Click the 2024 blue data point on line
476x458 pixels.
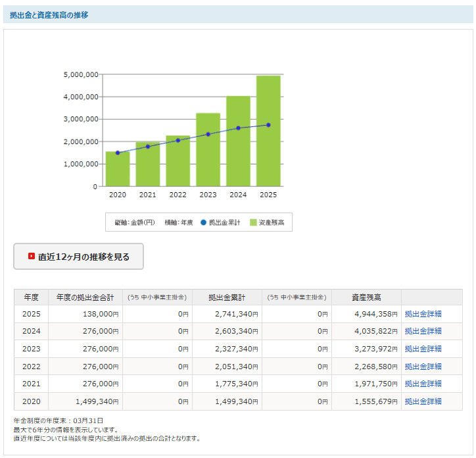pos(238,128)
